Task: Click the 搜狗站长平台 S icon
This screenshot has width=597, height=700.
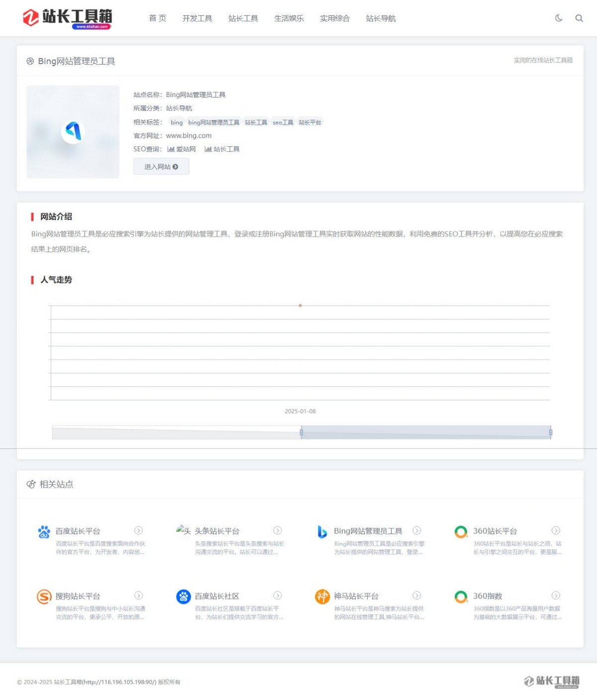Action: point(44,596)
